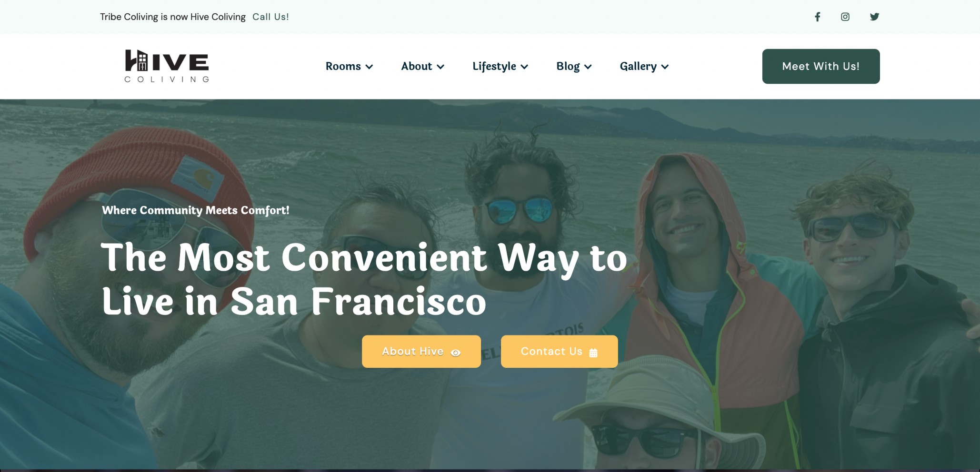Click the Meet With Us! button
This screenshot has width=980, height=472.
pyautogui.click(x=821, y=66)
